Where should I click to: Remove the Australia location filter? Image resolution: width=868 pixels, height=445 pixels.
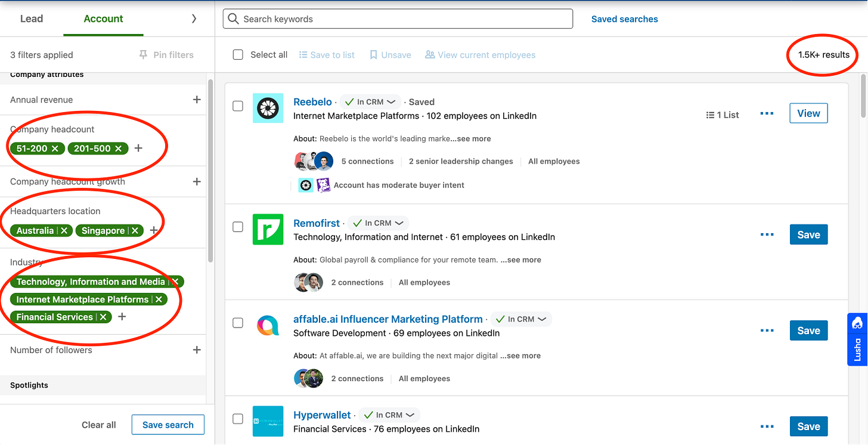(64, 231)
